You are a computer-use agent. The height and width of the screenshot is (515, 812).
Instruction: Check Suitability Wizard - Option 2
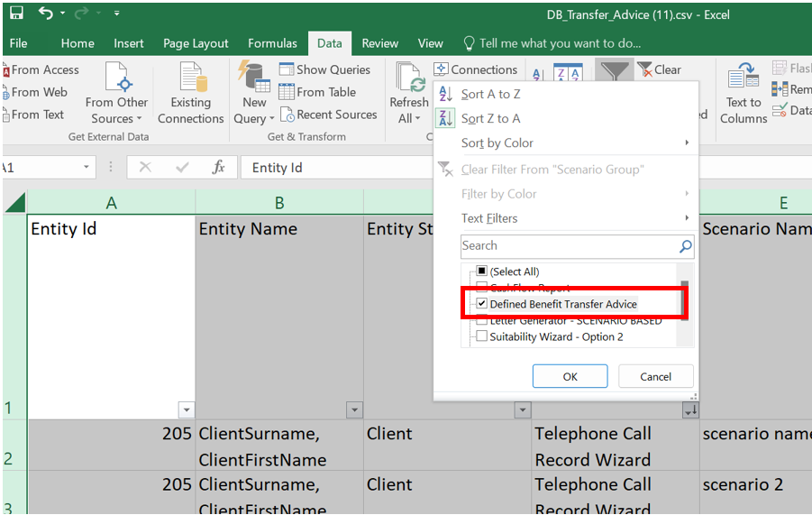pos(482,336)
